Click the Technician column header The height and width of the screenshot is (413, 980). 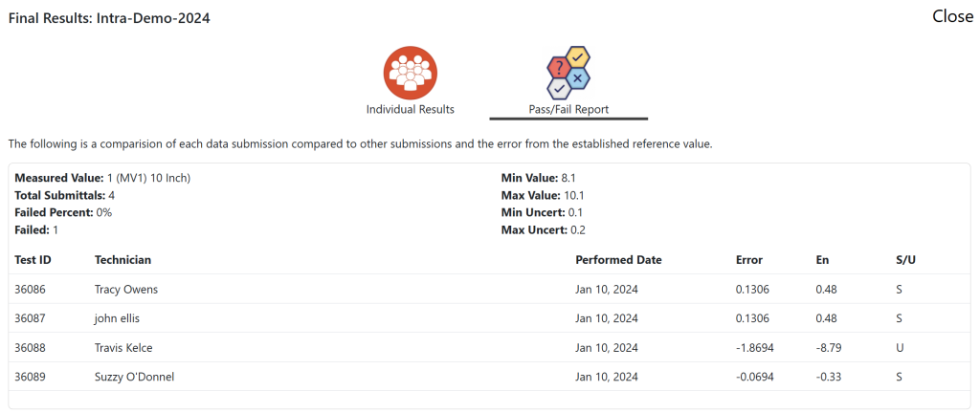click(122, 260)
